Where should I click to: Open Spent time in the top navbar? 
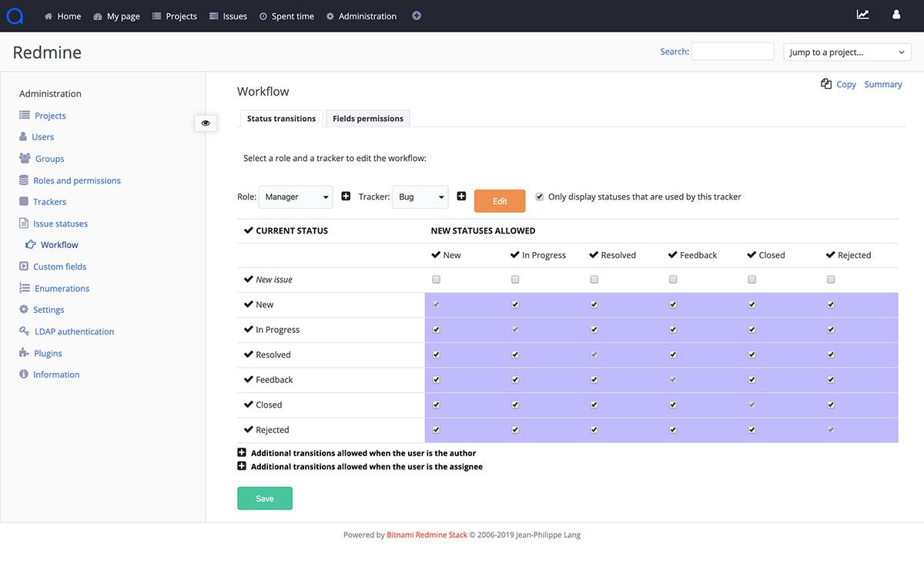(286, 16)
